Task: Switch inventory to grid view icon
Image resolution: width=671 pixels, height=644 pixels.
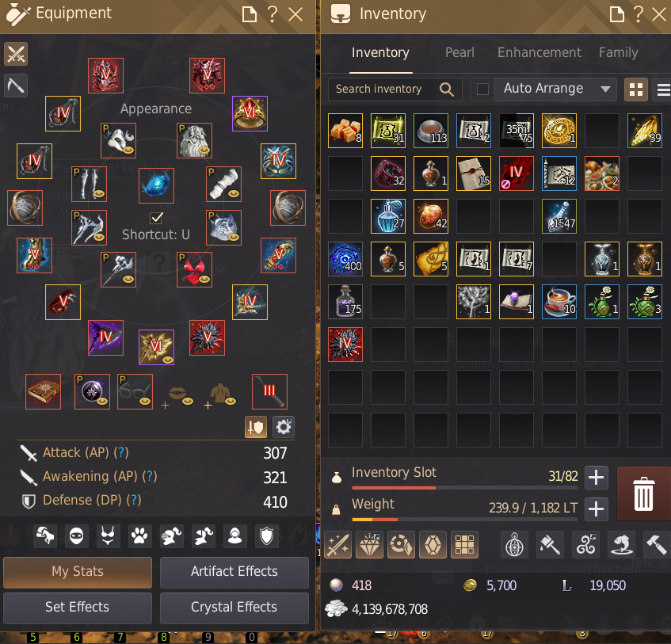Action: [636, 90]
